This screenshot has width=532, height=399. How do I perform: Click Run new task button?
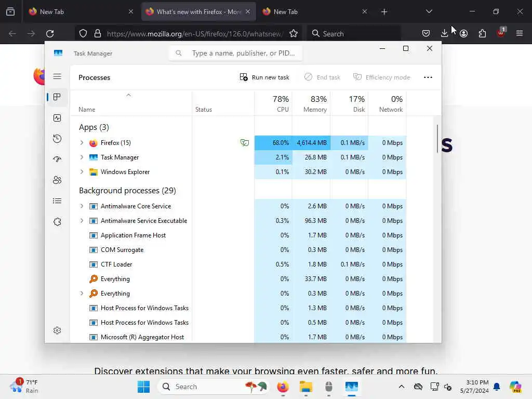tap(264, 77)
